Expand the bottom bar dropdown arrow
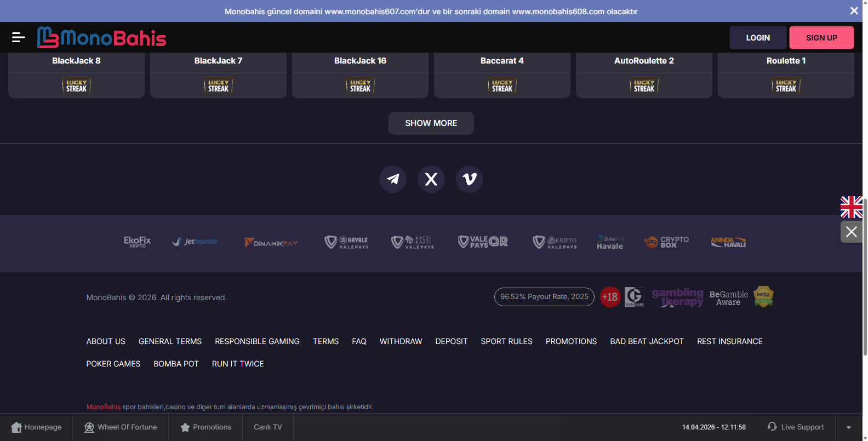Screen dimensions: 868x441 (x=849, y=427)
